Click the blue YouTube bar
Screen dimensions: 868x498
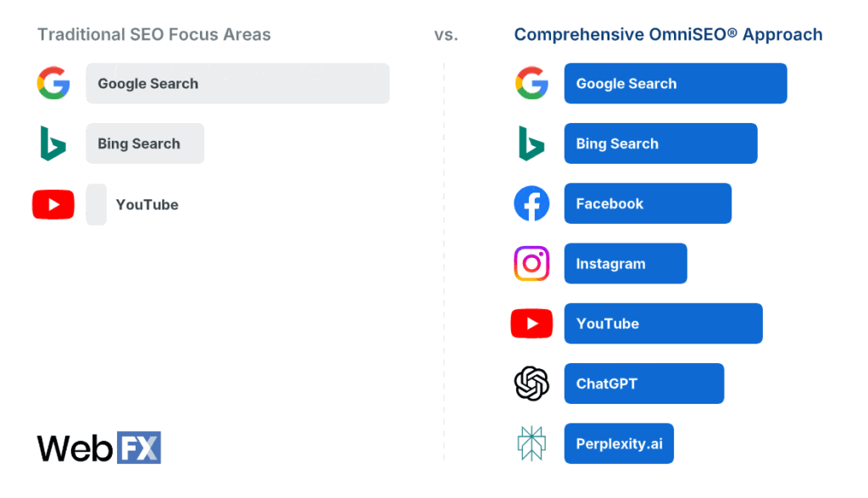[663, 323]
